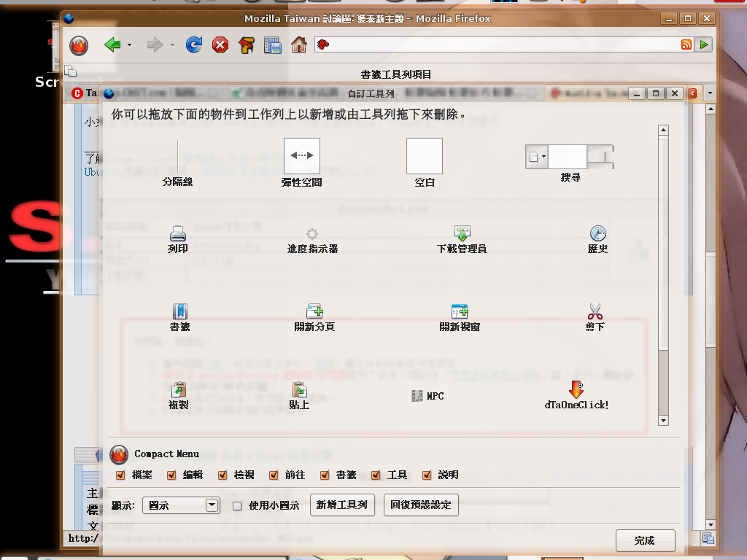Select the 貼上 paste clipboard icon
The image size is (747, 560).
pos(299,389)
